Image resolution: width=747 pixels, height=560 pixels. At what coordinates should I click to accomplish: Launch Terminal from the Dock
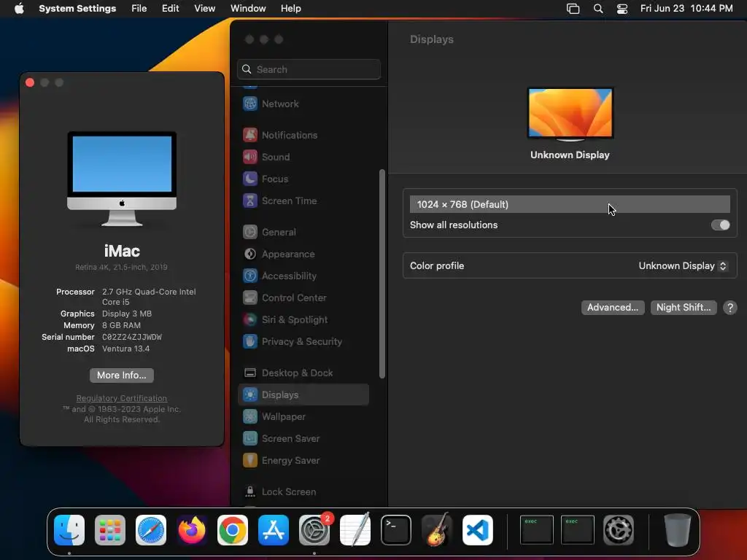click(396, 530)
